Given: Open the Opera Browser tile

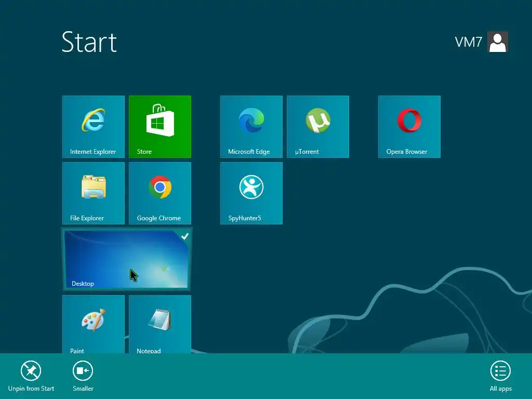Looking at the screenshot, I should click(x=409, y=127).
